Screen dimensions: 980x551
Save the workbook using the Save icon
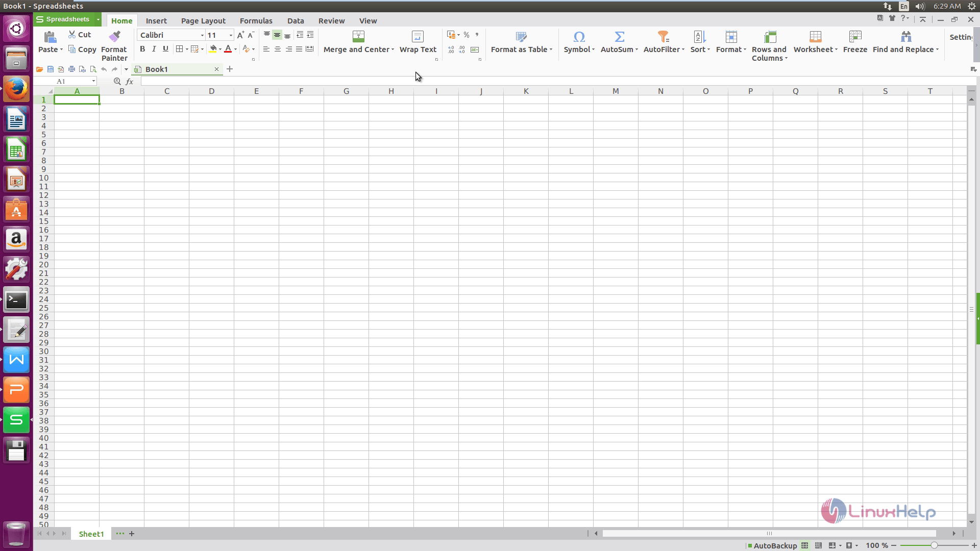coord(51,69)
